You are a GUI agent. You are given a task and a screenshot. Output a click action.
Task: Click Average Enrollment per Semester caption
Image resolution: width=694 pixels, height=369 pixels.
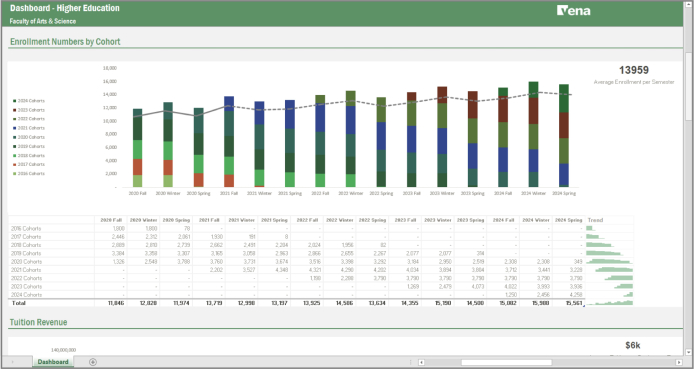point(634,82)
